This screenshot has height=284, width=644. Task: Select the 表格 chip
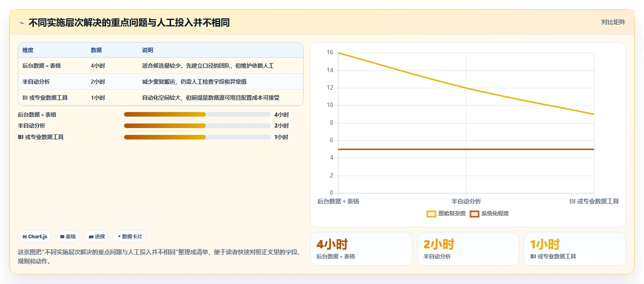[68, 236]
